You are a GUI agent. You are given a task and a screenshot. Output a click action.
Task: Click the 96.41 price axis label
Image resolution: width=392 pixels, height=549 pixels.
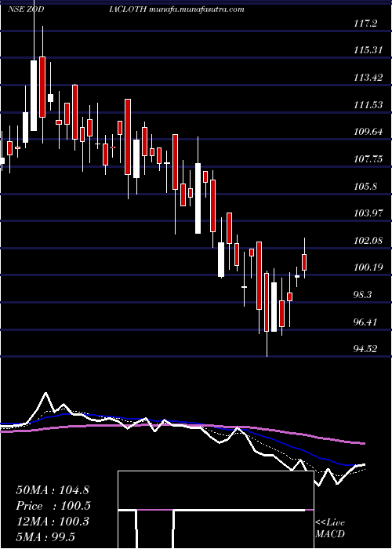tap(365, 322)
